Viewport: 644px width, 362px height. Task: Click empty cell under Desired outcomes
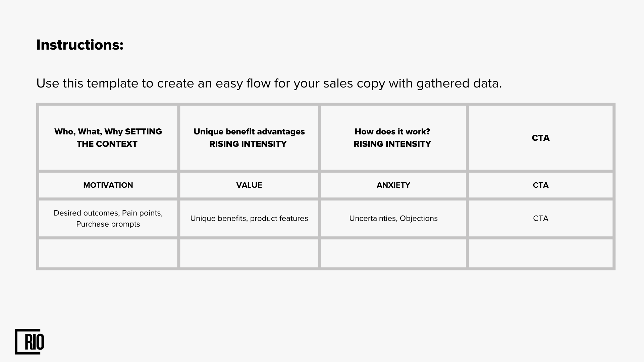coord(108,253)
